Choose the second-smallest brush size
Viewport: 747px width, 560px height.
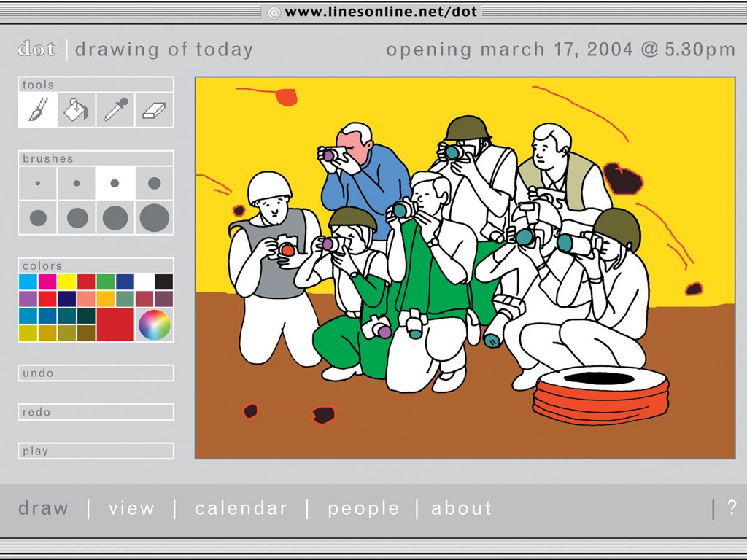tap(77, 183)
